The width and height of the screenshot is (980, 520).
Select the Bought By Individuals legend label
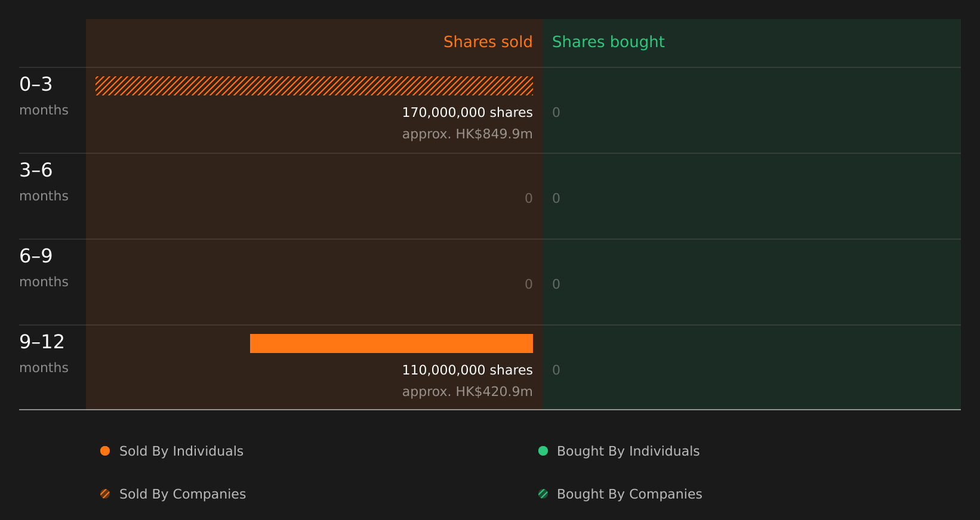click(x=628, y=451)
